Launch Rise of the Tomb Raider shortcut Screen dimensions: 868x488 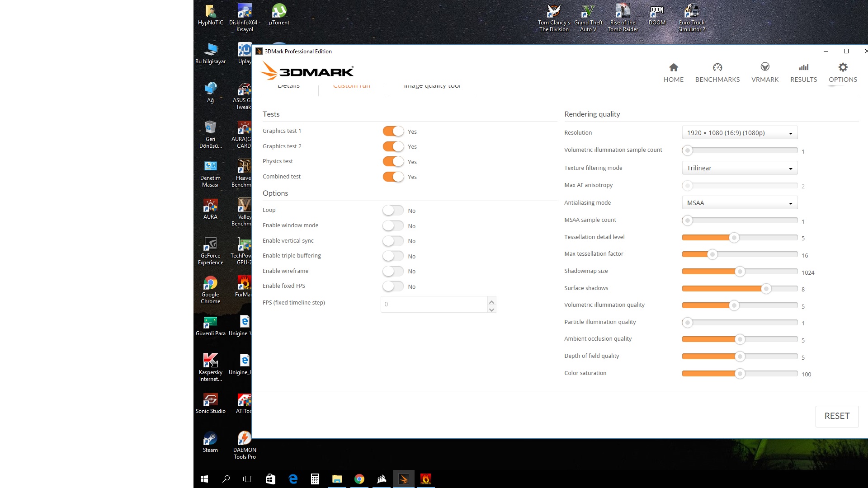[623, 18]
